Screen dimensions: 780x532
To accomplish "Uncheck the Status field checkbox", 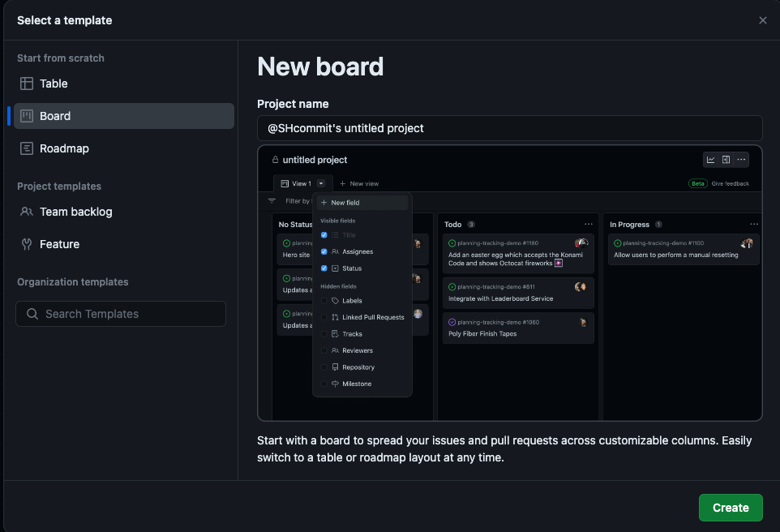I will click(x=324, y=268).
